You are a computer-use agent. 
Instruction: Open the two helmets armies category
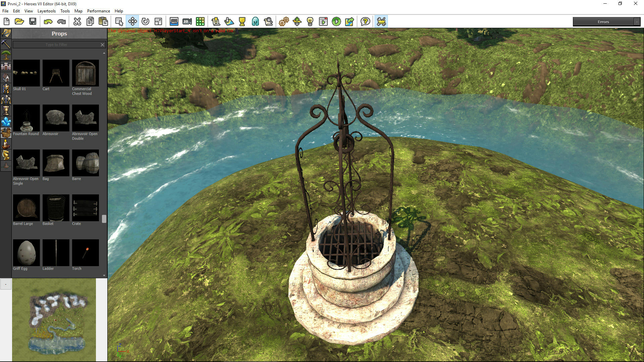coord(6,100)
